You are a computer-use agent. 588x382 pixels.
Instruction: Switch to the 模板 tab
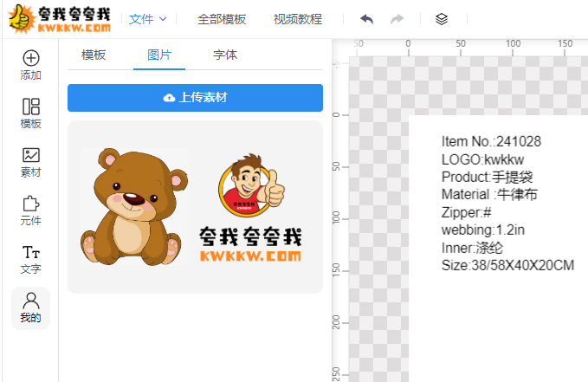point(94,55)
